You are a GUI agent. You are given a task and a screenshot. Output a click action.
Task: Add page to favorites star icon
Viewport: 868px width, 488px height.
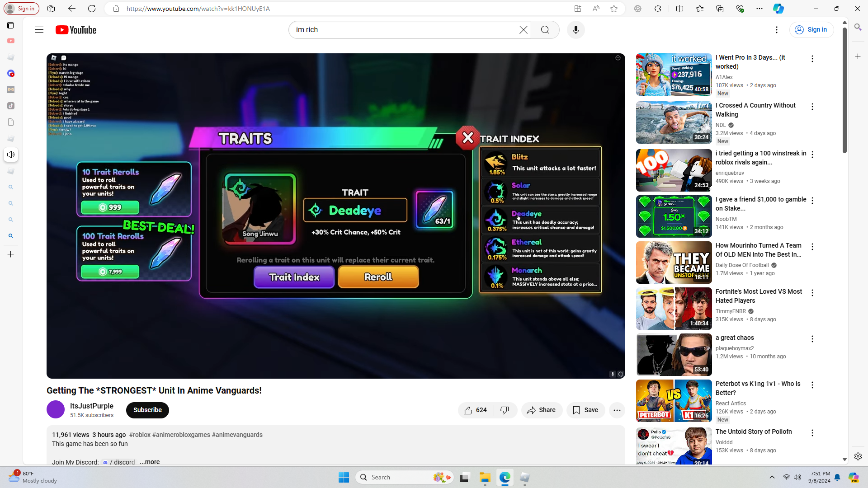[x=613, y=9]
